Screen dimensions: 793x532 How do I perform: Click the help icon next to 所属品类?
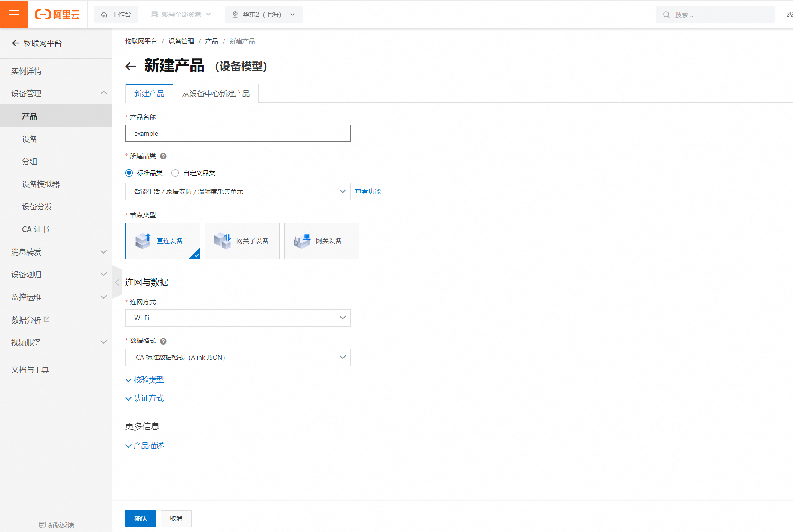coord(163,156)
